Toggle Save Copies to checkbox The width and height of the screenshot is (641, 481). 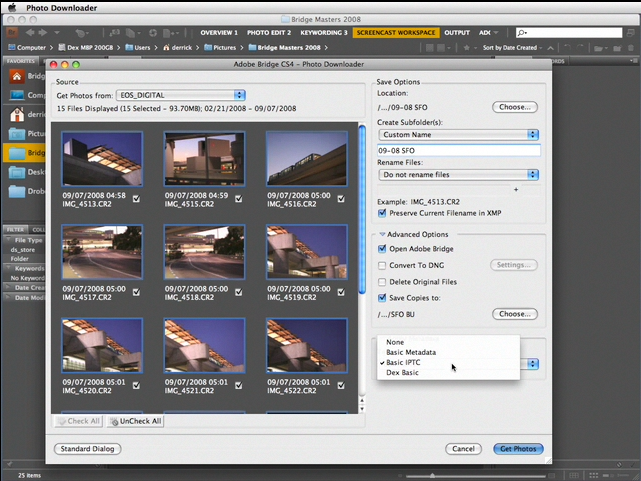pyautogui.click(x=382, y=298)
